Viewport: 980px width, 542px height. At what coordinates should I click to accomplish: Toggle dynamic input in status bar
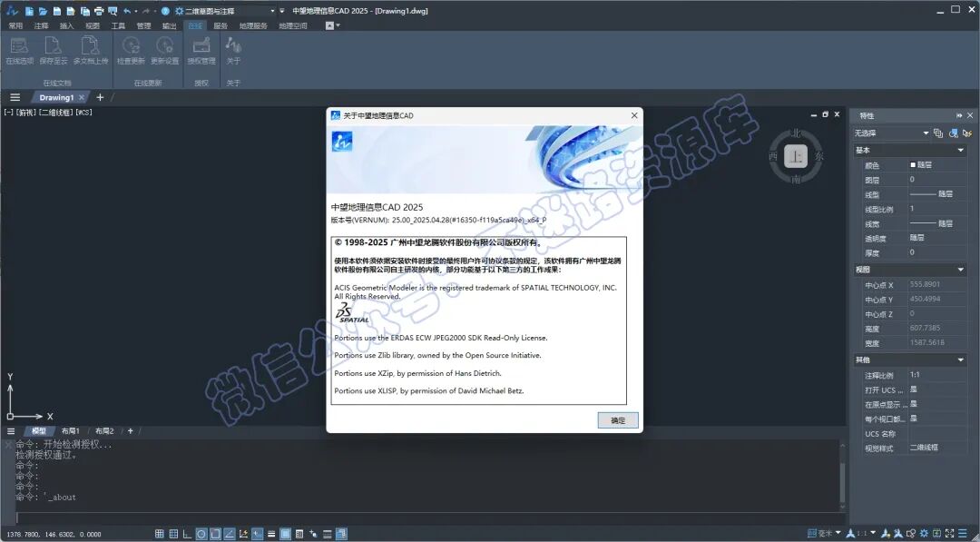257,534
